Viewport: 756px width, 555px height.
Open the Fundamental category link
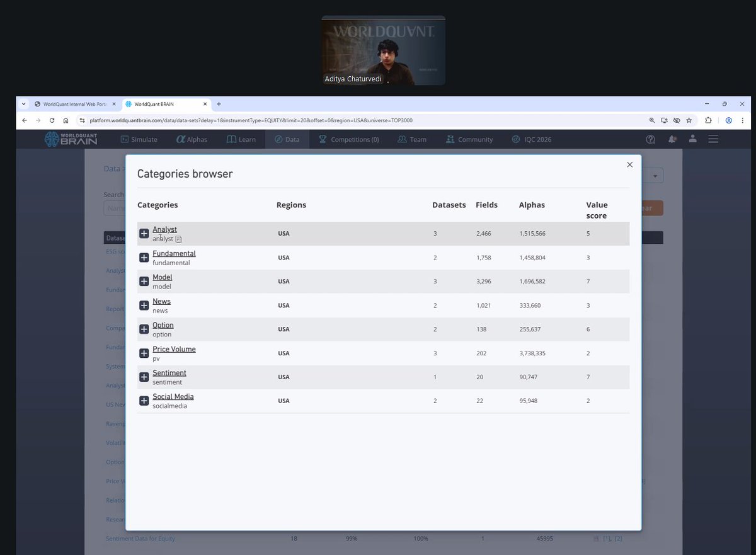click(x=174, y=253)
